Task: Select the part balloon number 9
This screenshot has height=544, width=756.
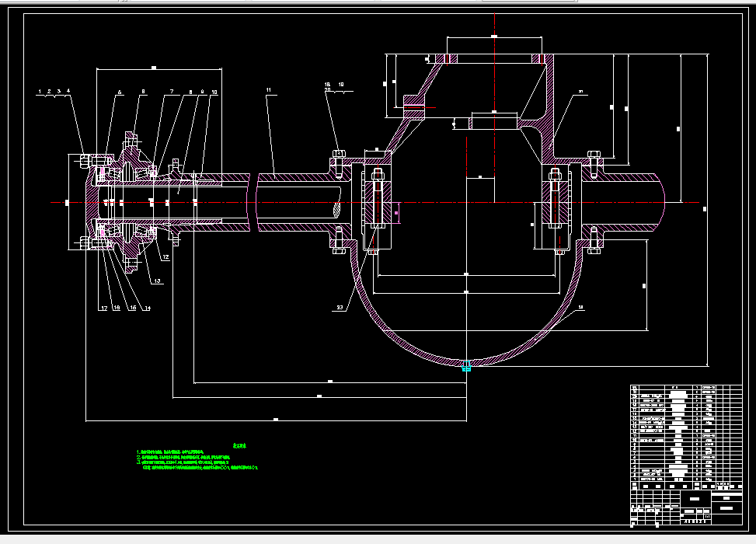Action: [x=203, y=92]
